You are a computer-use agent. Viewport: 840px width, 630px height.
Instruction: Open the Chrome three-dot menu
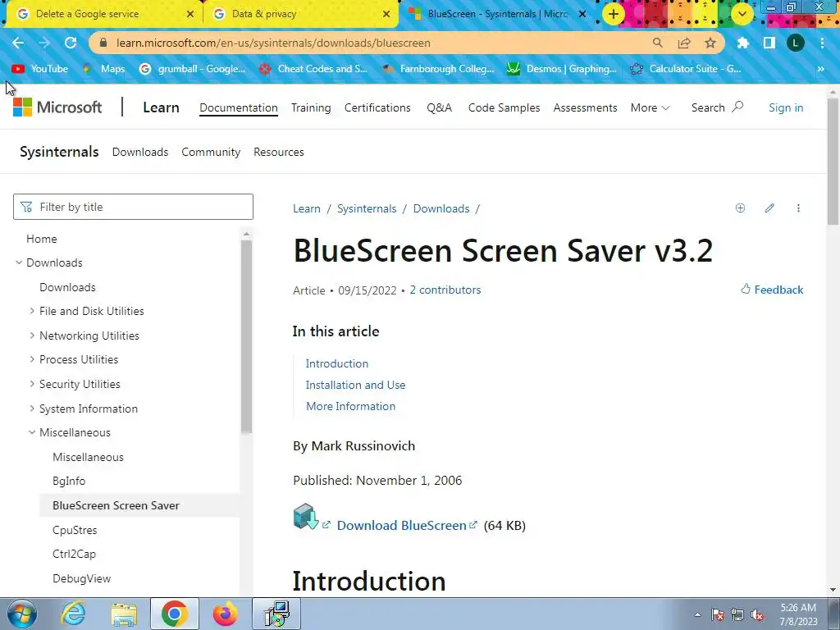[822, 43]
